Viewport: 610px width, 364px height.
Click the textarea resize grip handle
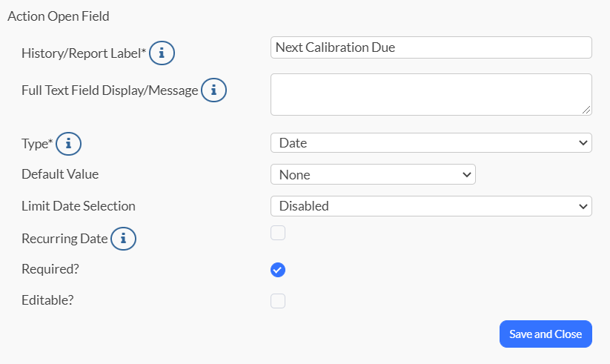[x=586, y=110]
